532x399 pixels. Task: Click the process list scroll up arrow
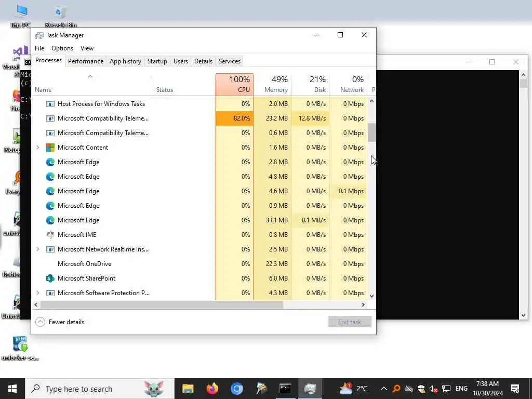coord(372,101)
